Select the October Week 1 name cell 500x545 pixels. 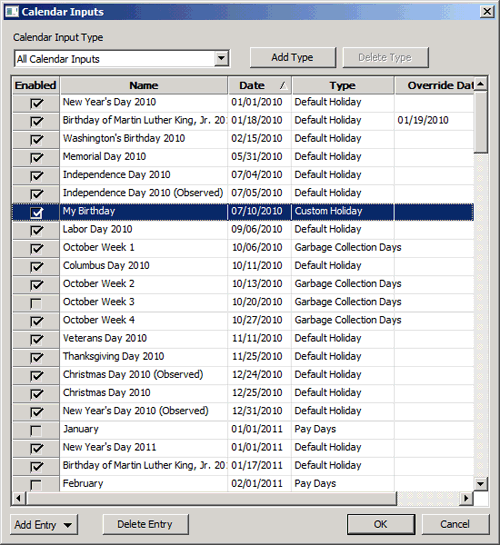[144, 247]
